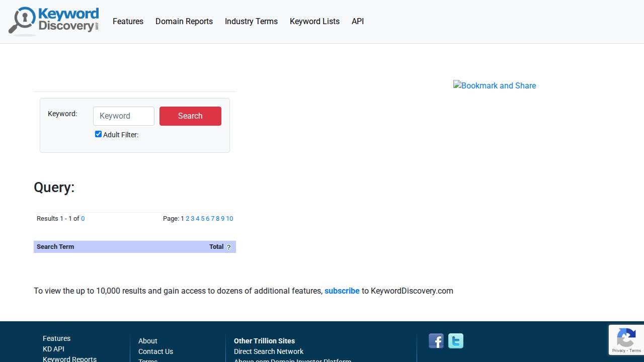Open the Features navigation item
Image resolution: width=644 pixels, height=362 pixels.
128,21
